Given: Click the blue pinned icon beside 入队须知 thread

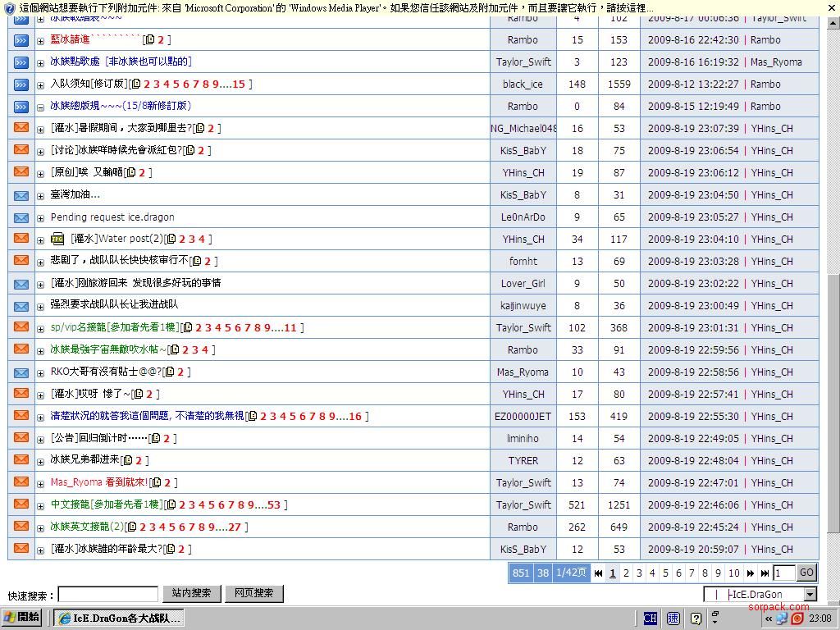Looking at the screenshot, I should pos(21,84).
